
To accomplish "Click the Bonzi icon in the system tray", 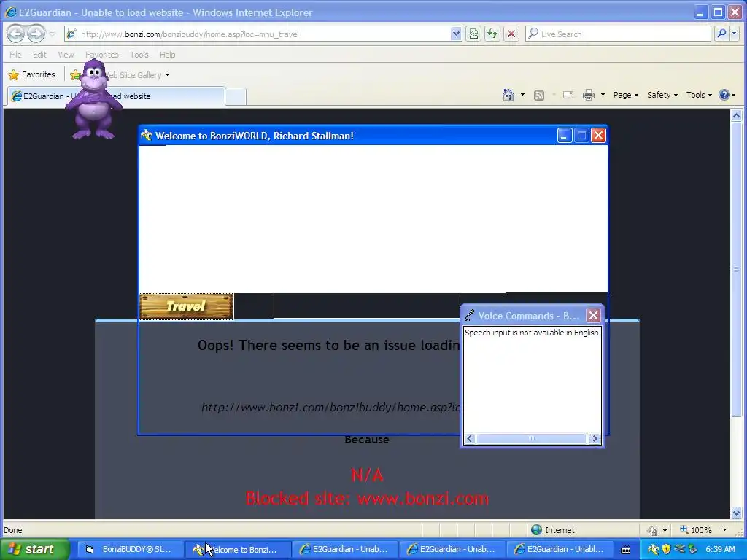I will pos(653,549).
